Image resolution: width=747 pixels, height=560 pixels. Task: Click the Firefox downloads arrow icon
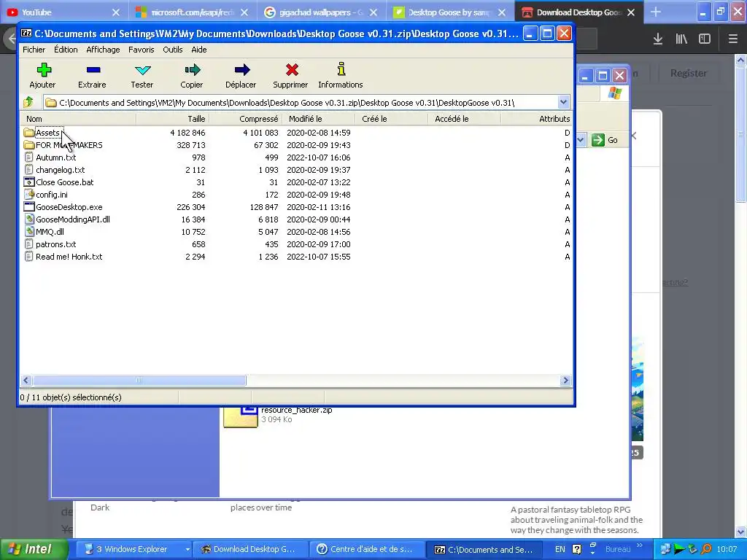(x=658, y=39)
